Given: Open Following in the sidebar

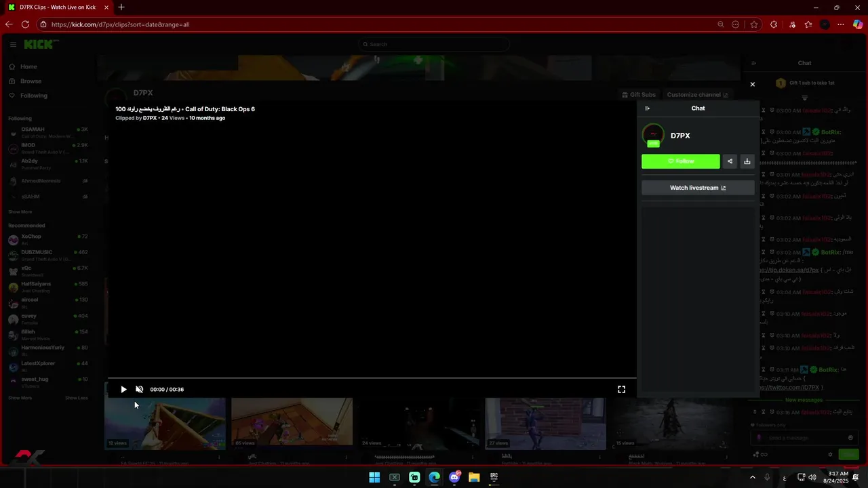Looking at the screenshot, I should coord(33,96).
